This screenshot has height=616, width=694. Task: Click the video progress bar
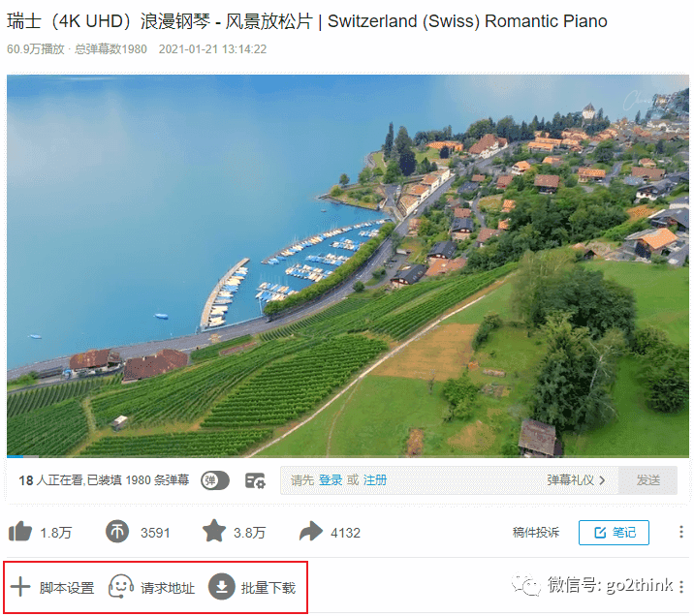tap(347, 456)
